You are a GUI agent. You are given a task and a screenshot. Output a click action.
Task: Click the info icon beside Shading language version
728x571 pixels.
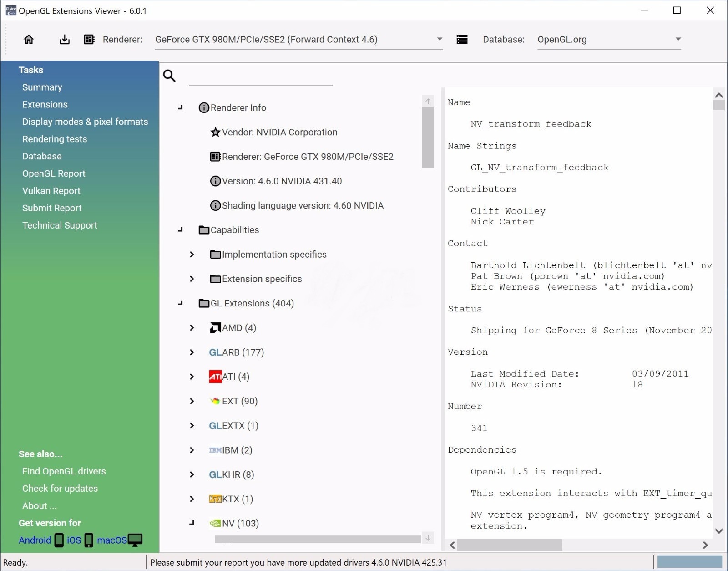click(215, 206)
